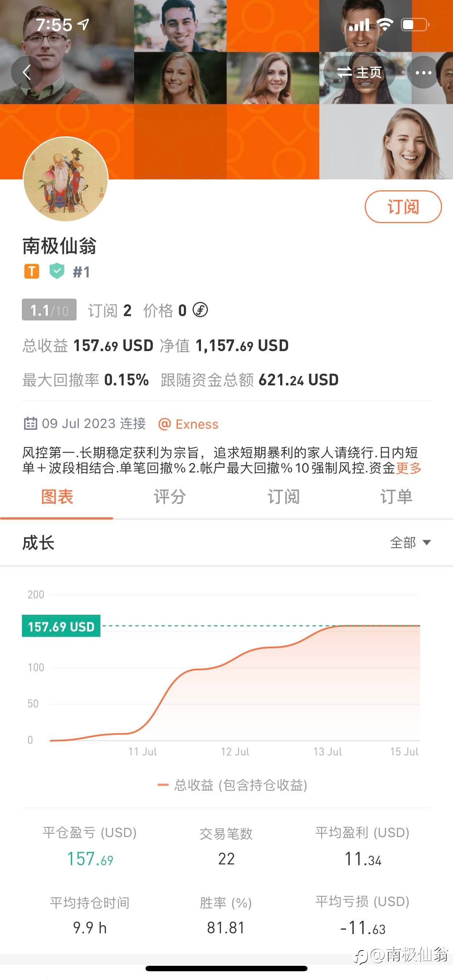Image resolution: width=453 pixels, height=980 pixels.
Task: Tap the #1 ranking label
Action: click(x=81, y=272)
